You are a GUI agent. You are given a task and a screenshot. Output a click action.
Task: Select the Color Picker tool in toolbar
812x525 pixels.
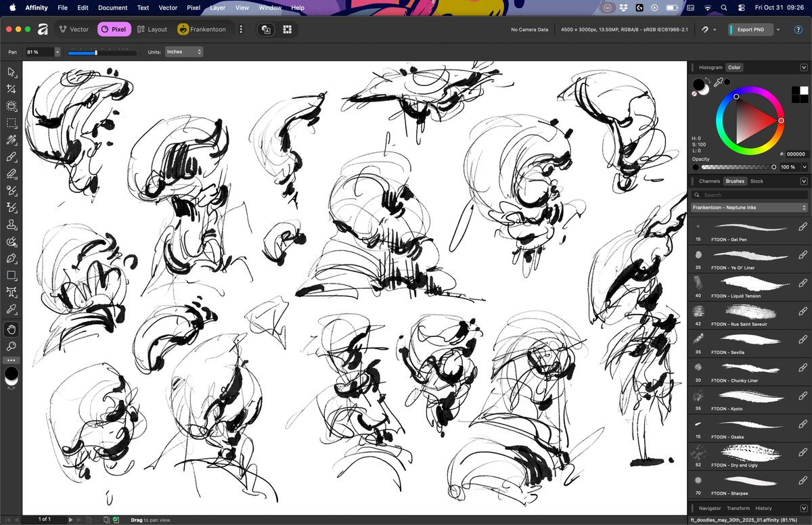(x=12, y=309)
